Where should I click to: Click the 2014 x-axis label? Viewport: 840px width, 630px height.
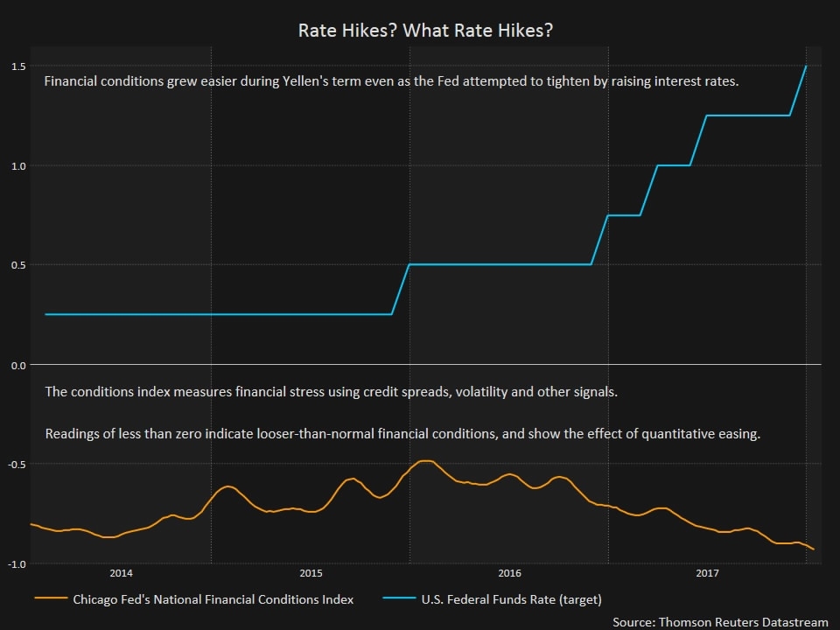pos(121,573)
